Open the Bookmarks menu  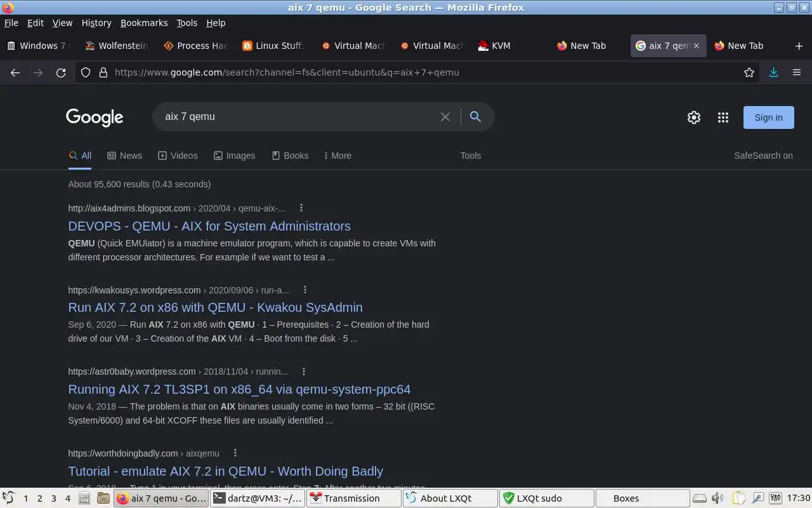144,23
